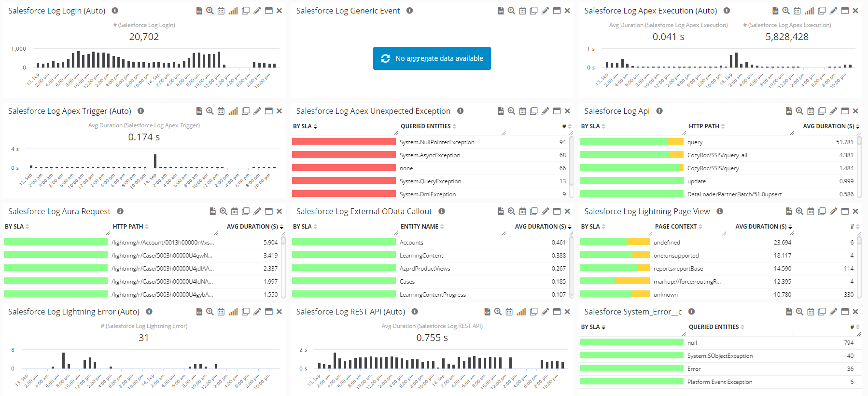Maximize the Salesforce Log Aura Request panel
The height and width of the screenshot is (396, 868).
click(269, 211)
